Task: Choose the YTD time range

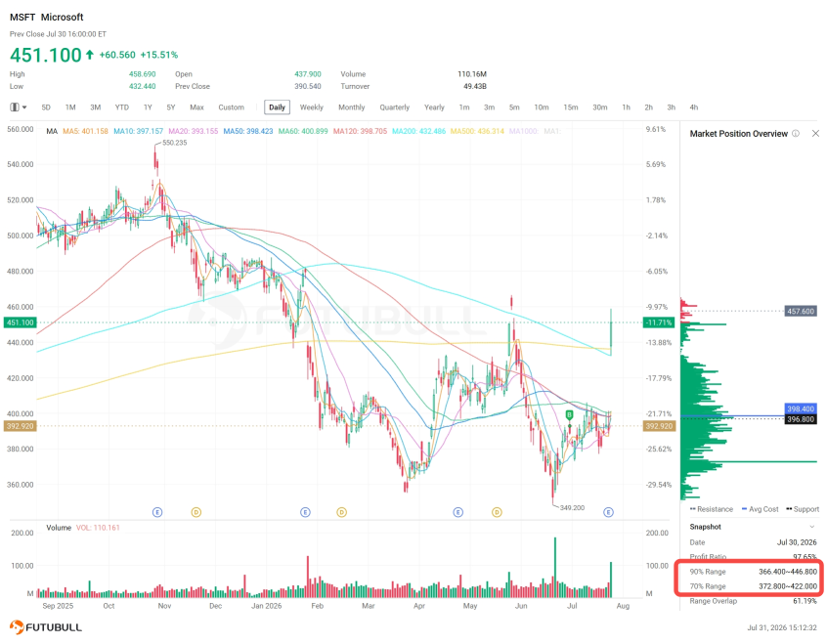Action: coord(122,107)
